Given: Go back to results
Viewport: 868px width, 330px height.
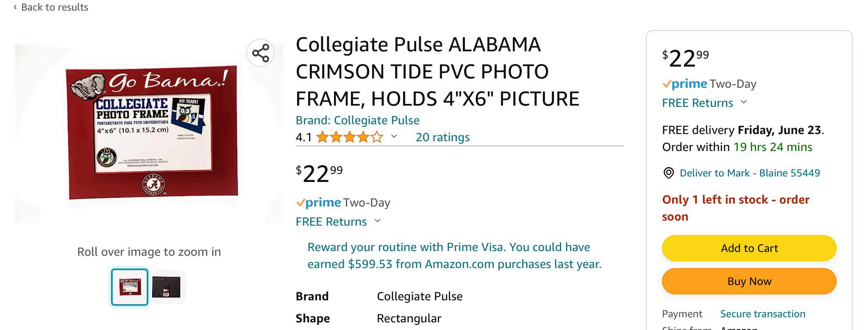Looking at the screenshot, I should (x=54, y=7).
